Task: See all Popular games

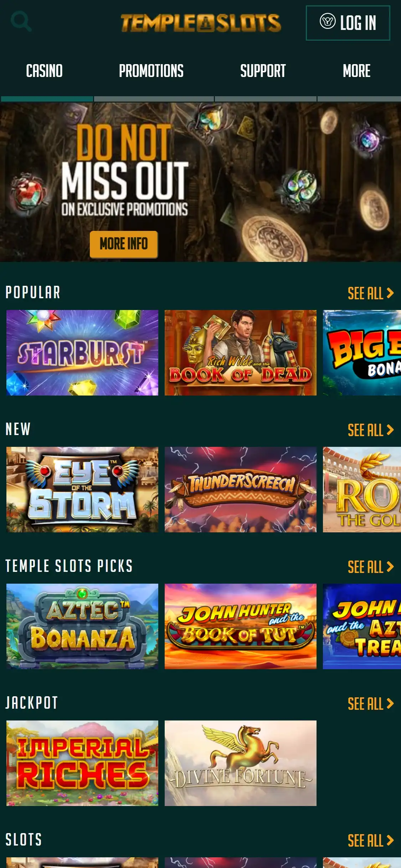Action: (371, 293)
